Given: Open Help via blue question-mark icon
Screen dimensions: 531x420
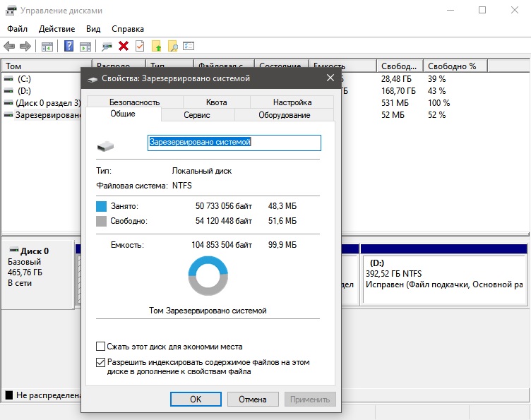Looking at the screenshot, I should [x=68, y=46].
